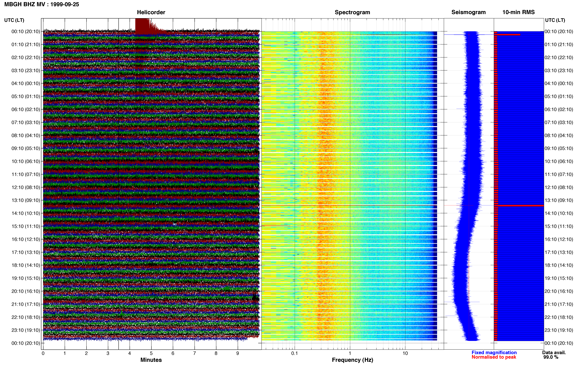
Task: Click the right-axis time label 02:10 (22:10)
Action: pyautogui.click(x=559, y=58)
